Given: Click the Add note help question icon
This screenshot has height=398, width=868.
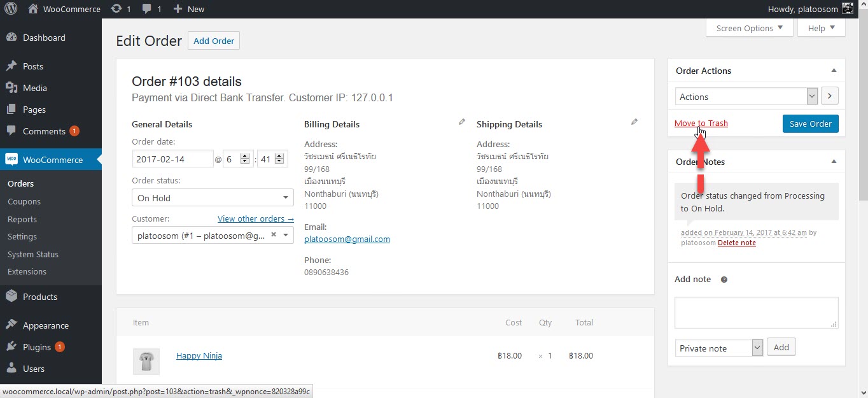Looking at the screenshot, I should click(x=724, y=280).
